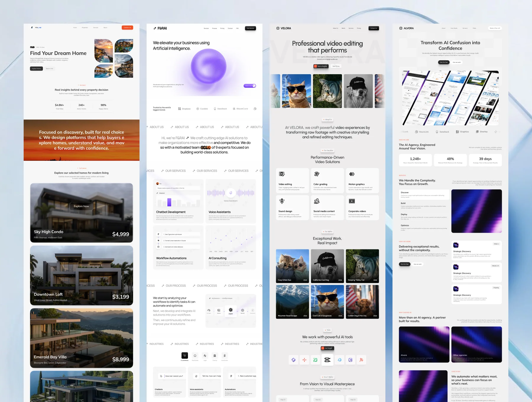Click the BlazeCore brand logo
The image size is (532, 402).
240,109
